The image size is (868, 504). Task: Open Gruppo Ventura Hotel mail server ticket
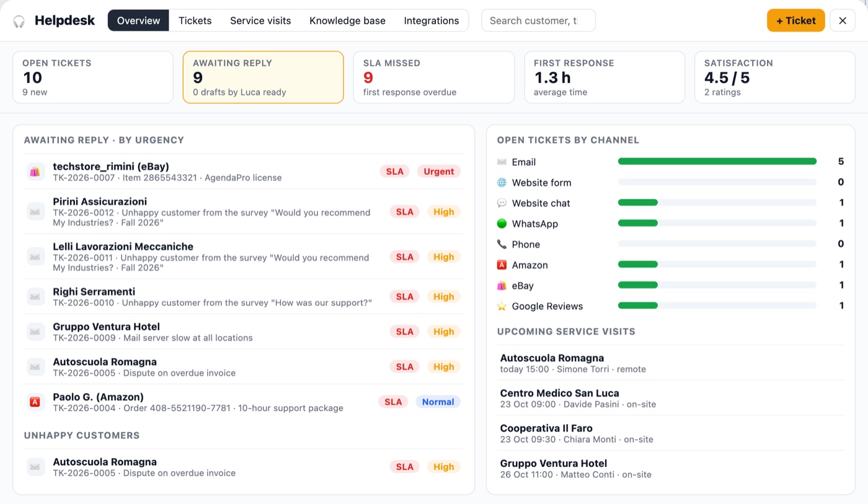click(x=244, y=332)
